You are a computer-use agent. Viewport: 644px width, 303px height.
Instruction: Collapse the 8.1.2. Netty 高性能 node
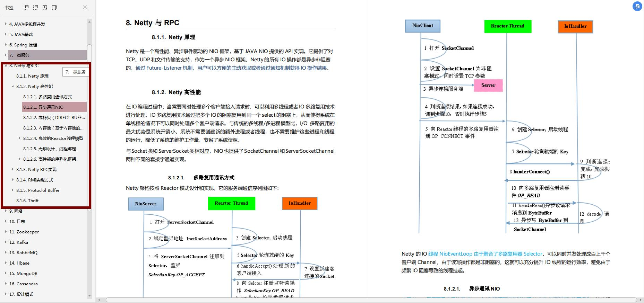[13, 86]
